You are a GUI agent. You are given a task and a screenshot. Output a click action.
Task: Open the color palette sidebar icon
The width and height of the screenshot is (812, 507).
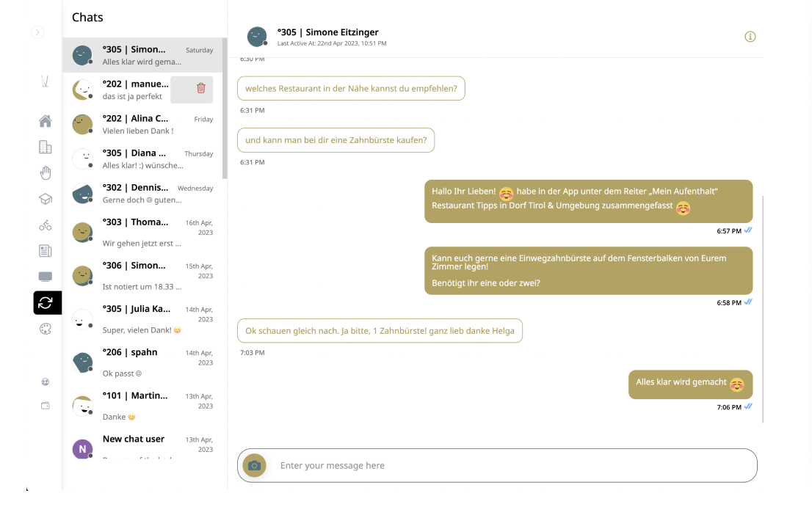click(x=46, y=329)
